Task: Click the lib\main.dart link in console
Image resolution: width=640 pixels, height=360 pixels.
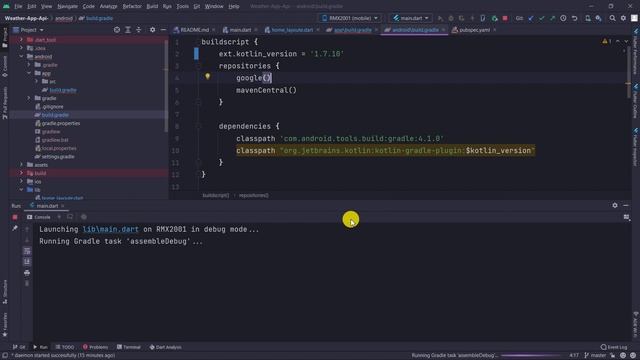Action: (111, 229)
